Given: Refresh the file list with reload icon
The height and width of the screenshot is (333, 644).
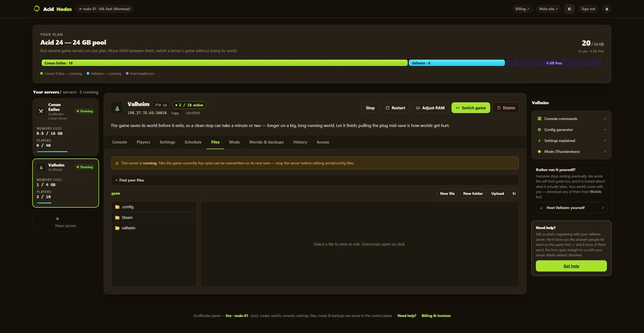Looking at the screenshot, I should (514, 194).
